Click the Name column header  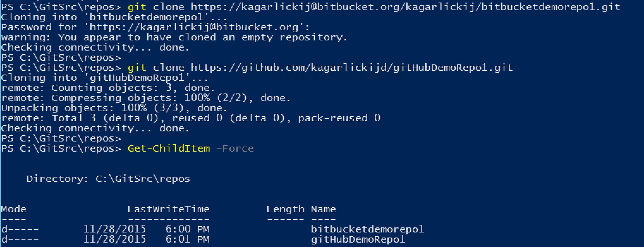pyautogui.click(x=323, y=209)
